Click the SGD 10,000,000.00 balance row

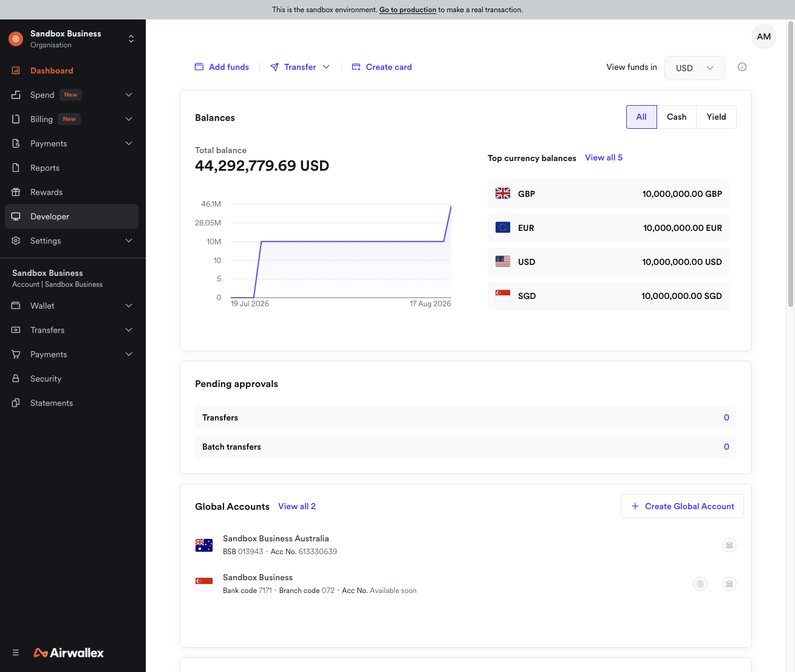(x=609, y=296)
